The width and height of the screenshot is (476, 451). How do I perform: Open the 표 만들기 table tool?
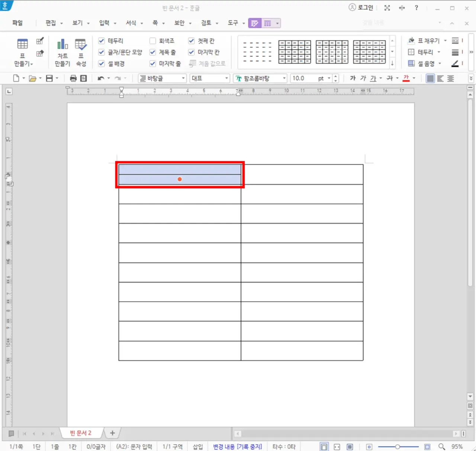pyautogui.click(x=23, y=52)
